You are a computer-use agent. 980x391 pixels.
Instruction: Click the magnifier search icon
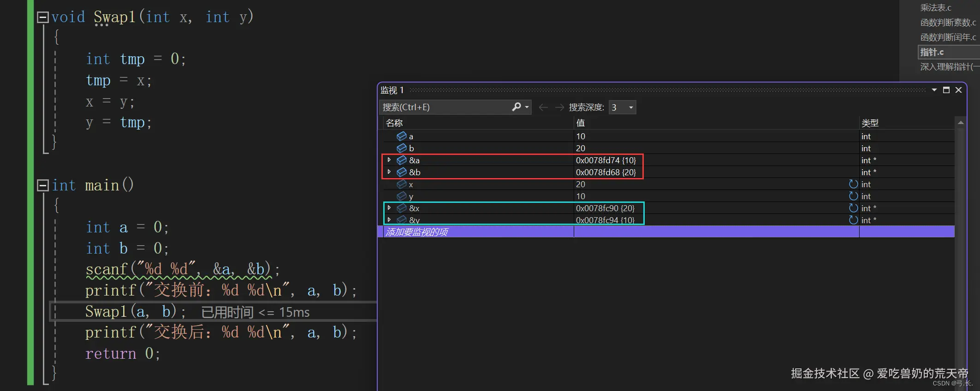(x=517, y=107)
